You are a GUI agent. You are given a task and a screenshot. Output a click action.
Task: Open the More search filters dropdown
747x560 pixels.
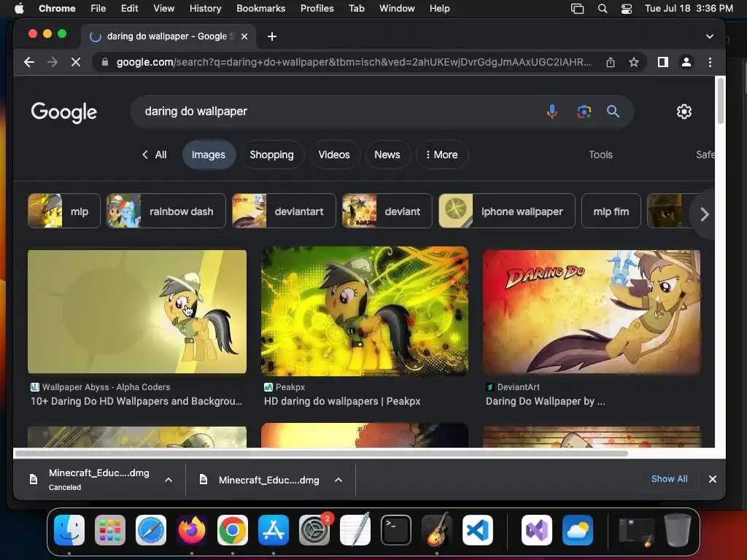(x=441, y=155)
